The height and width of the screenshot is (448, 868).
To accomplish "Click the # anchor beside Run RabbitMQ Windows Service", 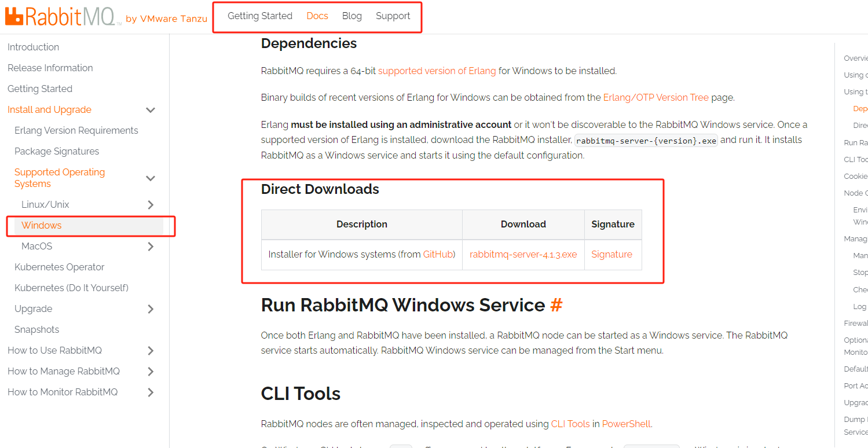I will tap(556, 305).
